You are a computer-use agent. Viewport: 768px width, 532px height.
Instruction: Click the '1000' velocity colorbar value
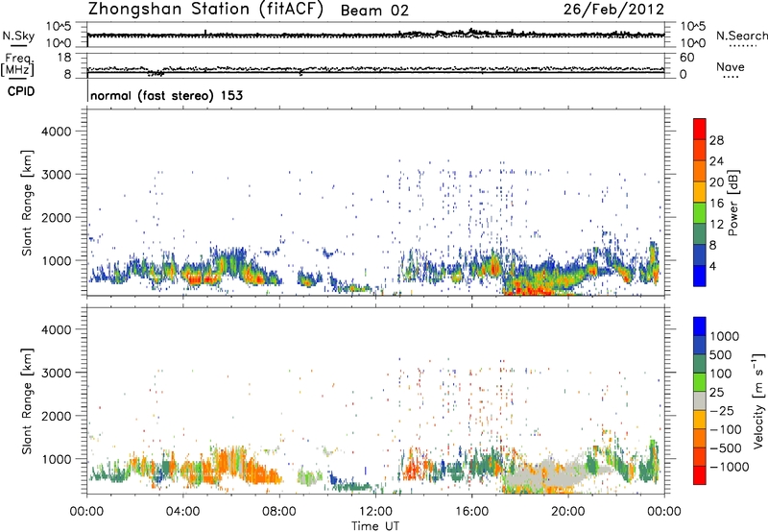(725, 336)
